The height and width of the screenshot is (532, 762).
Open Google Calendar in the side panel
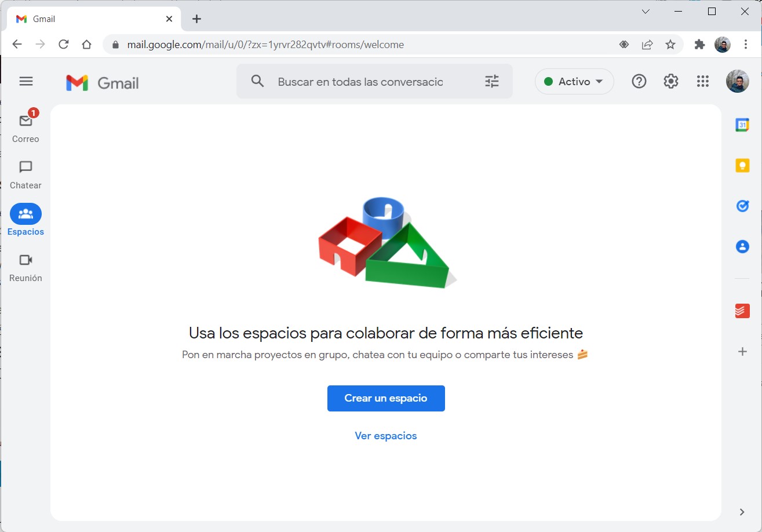coord(742,125)
